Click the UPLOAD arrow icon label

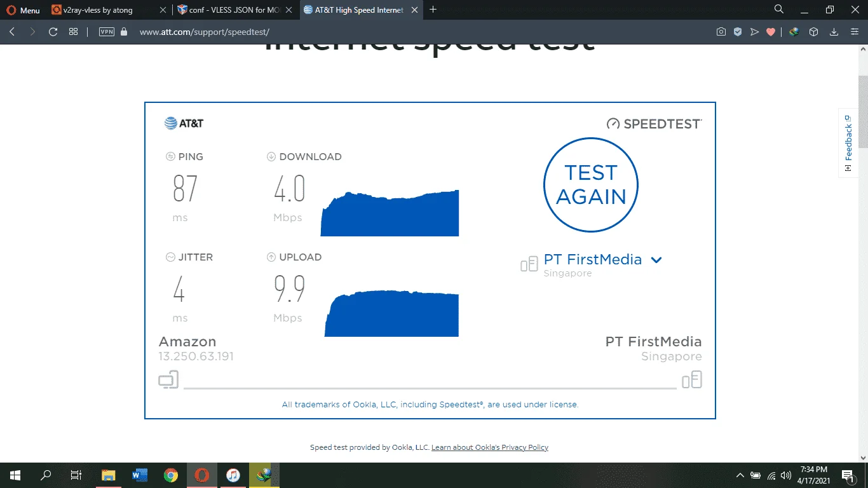(294, 257)
